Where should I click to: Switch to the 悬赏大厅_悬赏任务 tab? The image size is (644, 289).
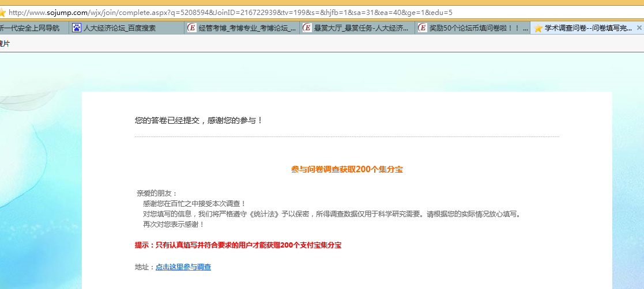tap(357, 28)
